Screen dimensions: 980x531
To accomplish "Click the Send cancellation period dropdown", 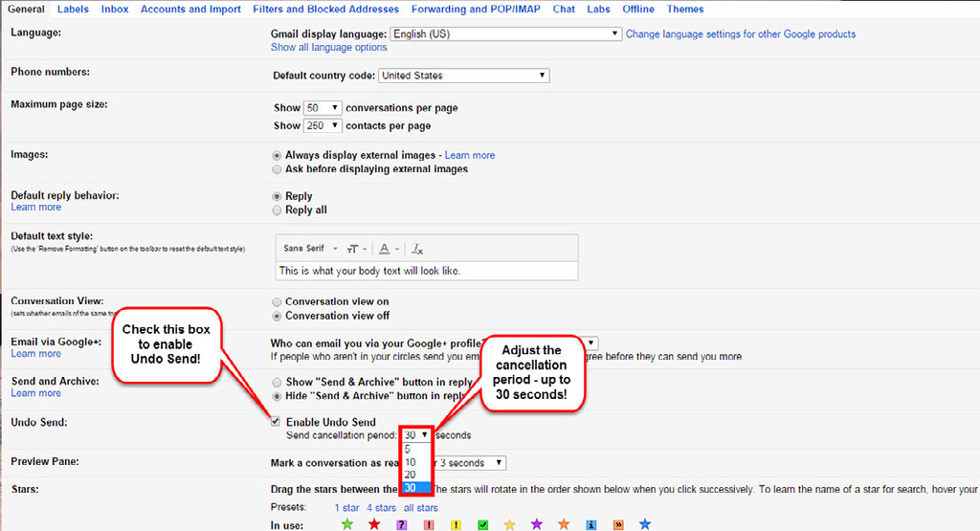I will click(416, 434).
